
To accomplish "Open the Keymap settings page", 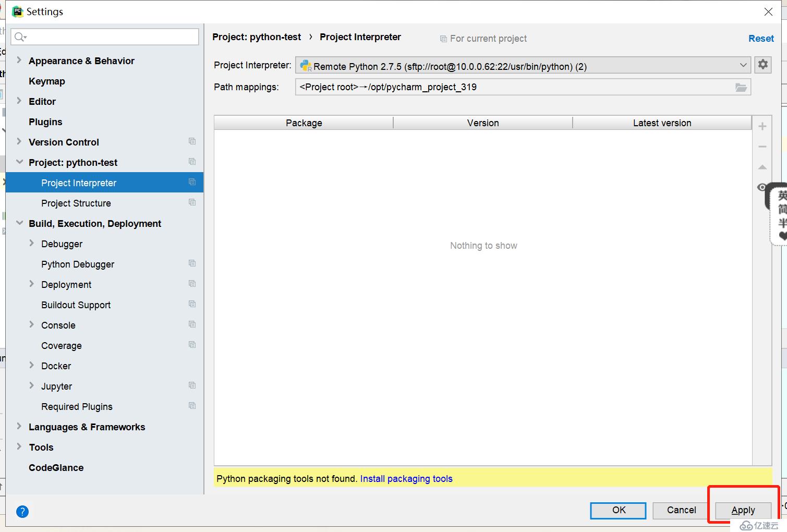I will click(47, 81).
